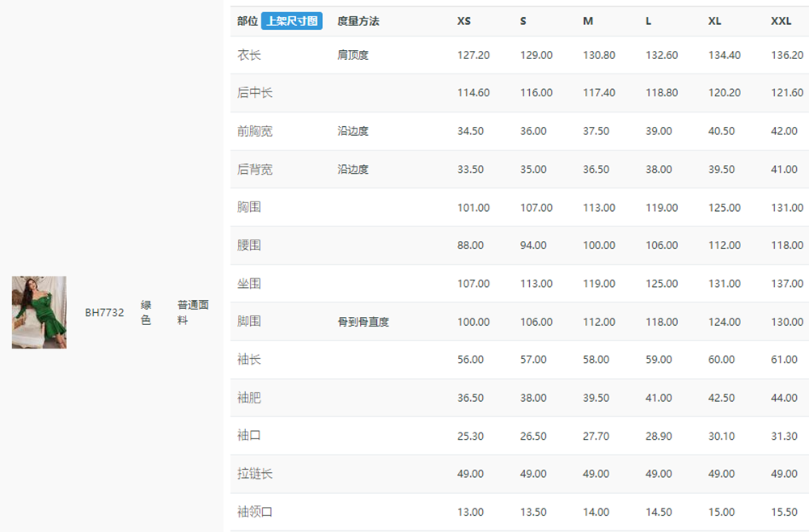This screenshot has width=809, height=532.
Task: Select the 后中长 row label
Action: click(x=254, y=93)
